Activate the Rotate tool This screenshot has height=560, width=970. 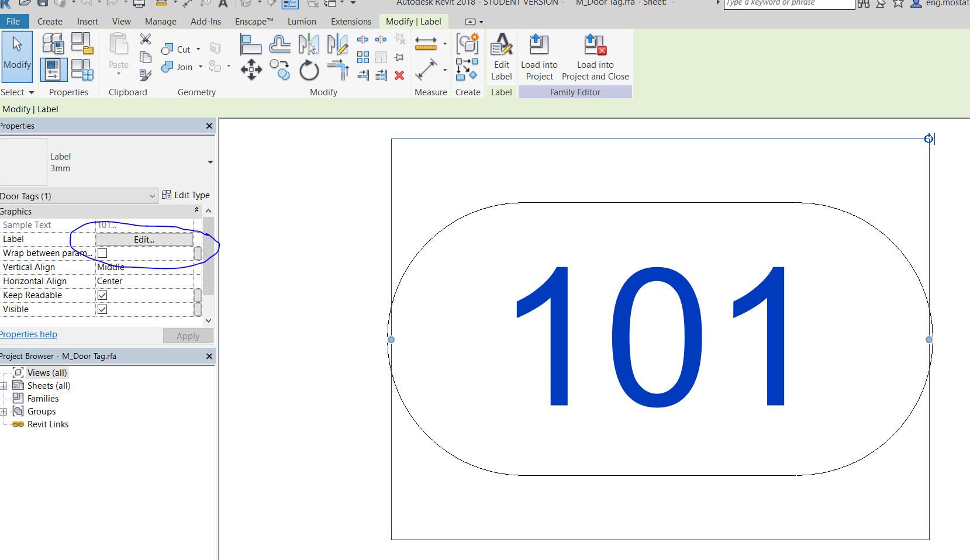tap(308, 70)
